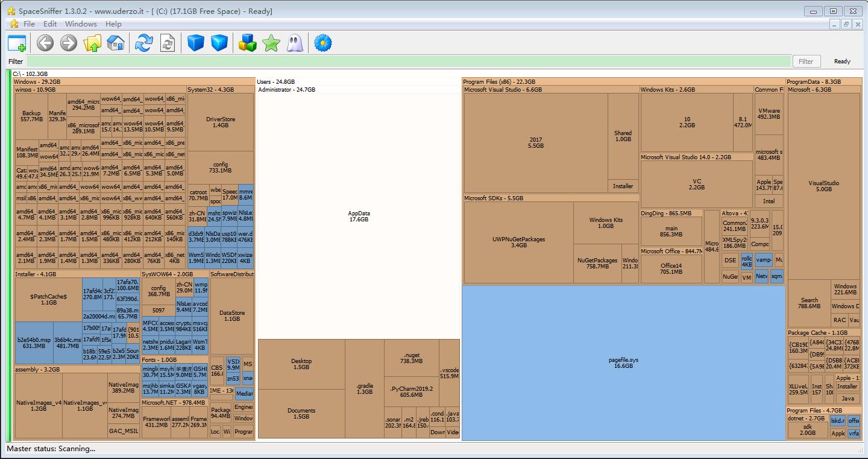Toggle free space display with green star
This screenshot has width=868, height=459.
[271, 43]
